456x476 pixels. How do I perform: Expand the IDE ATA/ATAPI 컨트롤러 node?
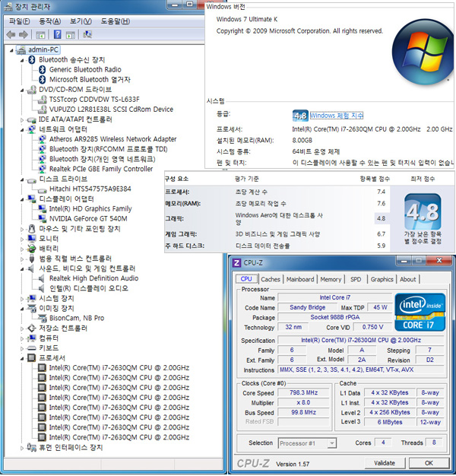[x=22, y=120]
